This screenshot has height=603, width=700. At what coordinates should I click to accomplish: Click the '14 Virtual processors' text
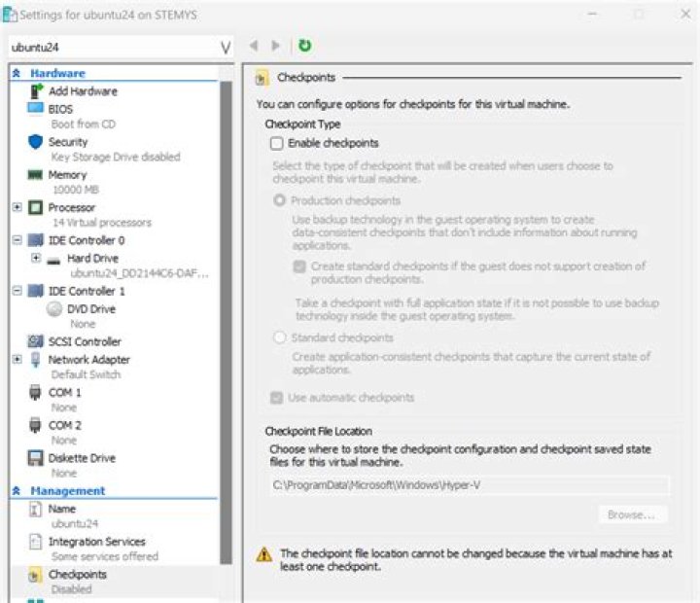(102, 223)
